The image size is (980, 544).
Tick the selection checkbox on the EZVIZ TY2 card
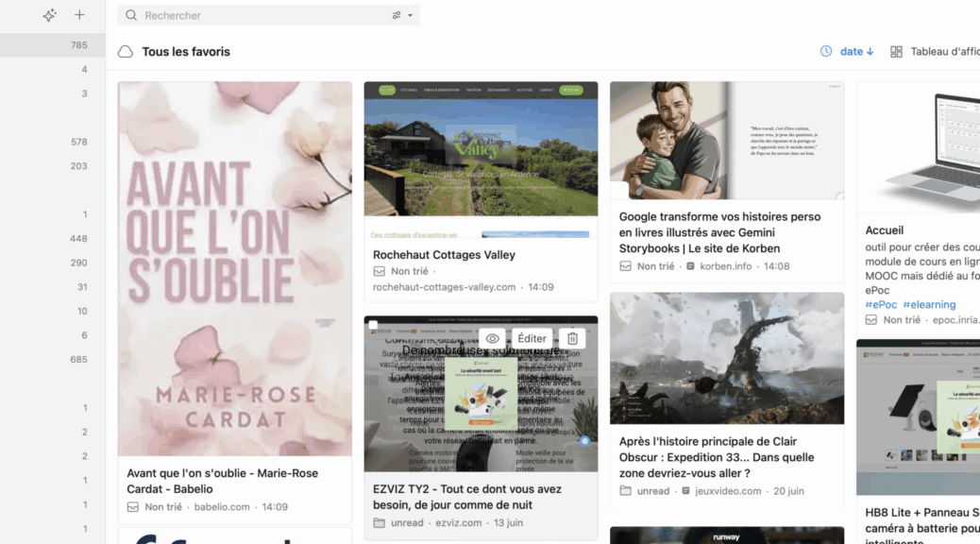[373, 325]
